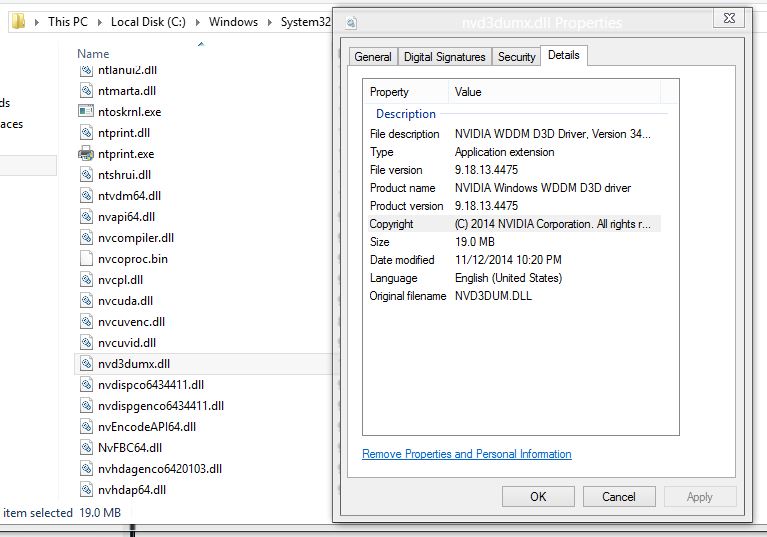Screen dimensions: 767x537
Task: Click the ntvdm64.dll file icon
Action: pos(86,196)
